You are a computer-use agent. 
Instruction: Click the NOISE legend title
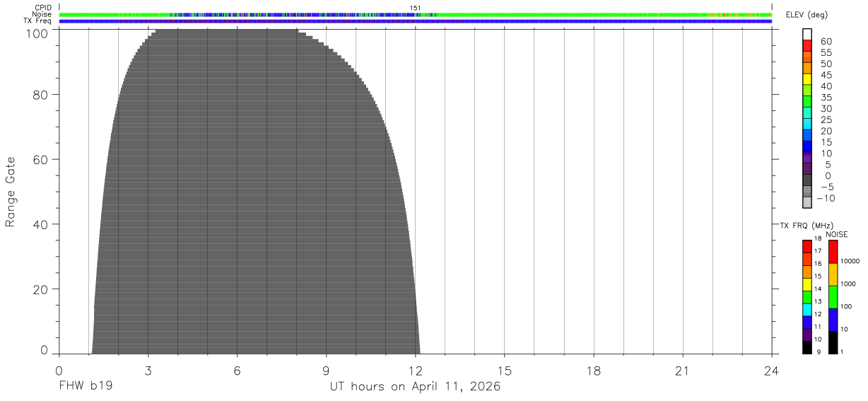(836, 234)
